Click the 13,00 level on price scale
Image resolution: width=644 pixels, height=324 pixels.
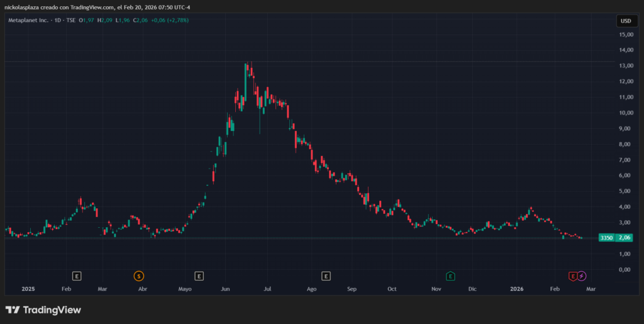tap(625, 66)
